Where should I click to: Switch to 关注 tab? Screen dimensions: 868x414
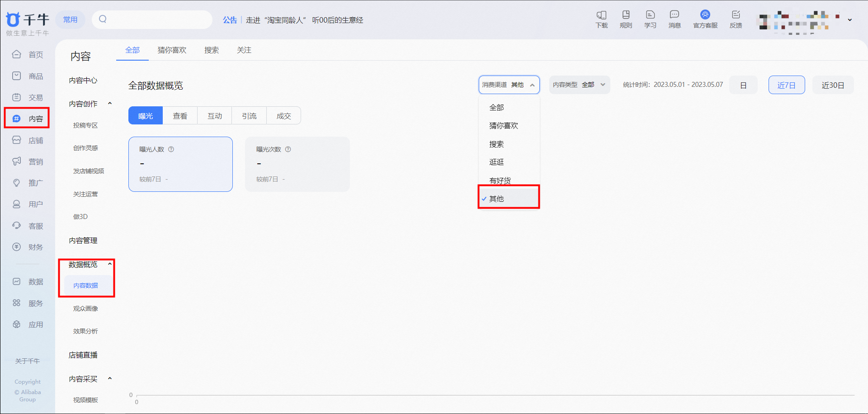244,50
